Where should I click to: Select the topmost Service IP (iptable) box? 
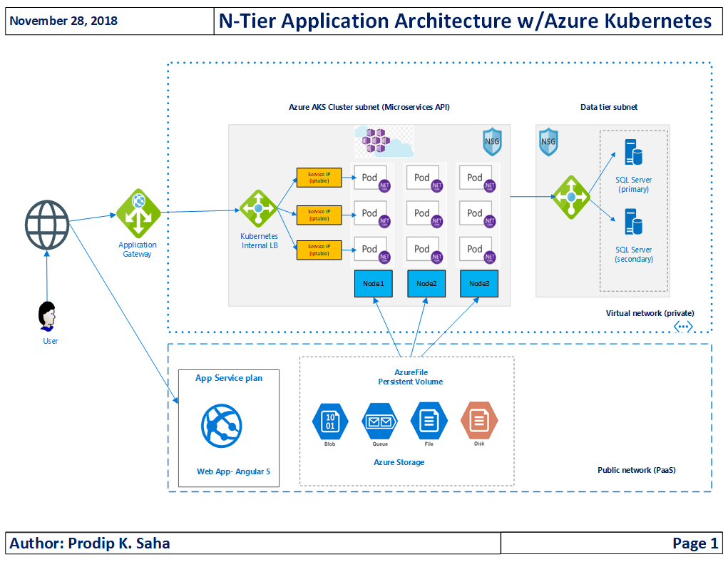point(319,178)
